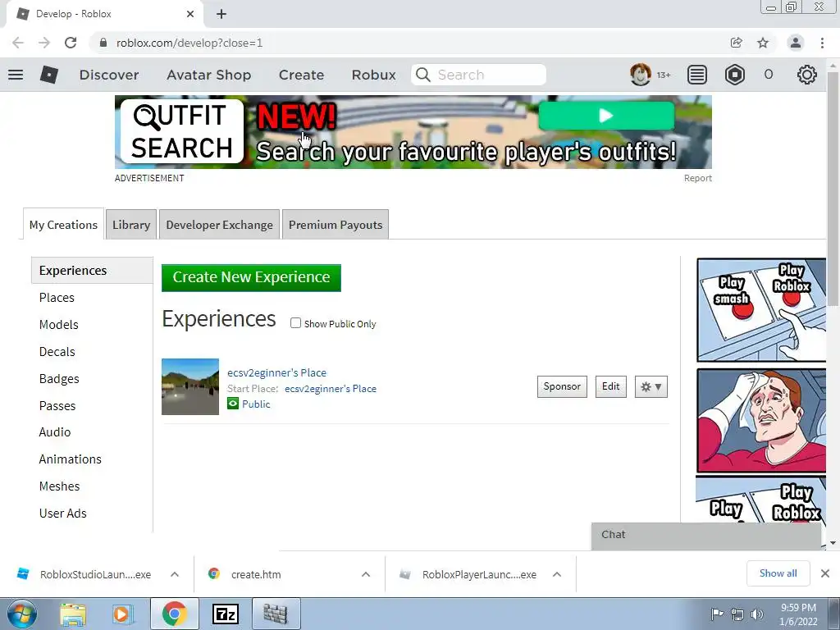Open the user avatar profile icon
The height and width of the screenshot is (630, 840).
(x=640, y=75)
